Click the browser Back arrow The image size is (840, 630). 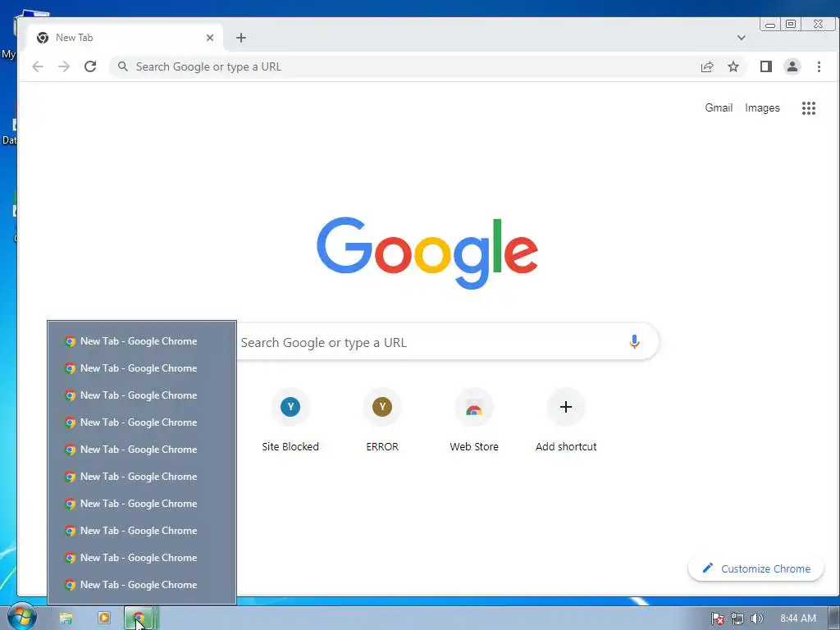[38, 66]
